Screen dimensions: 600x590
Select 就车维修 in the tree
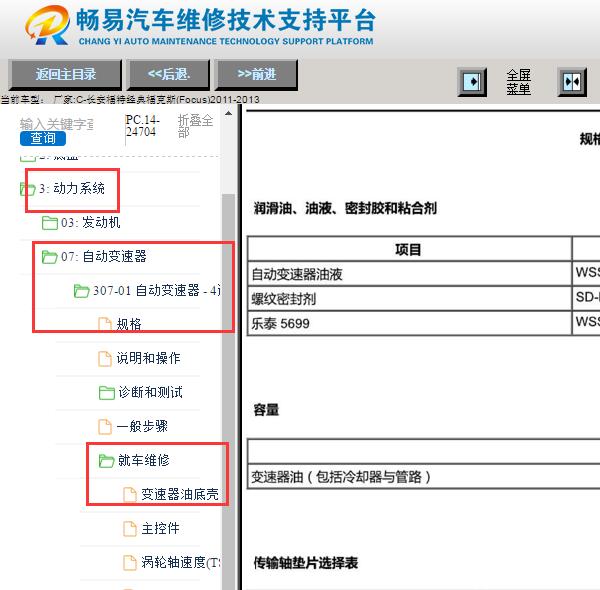(143, 461)
